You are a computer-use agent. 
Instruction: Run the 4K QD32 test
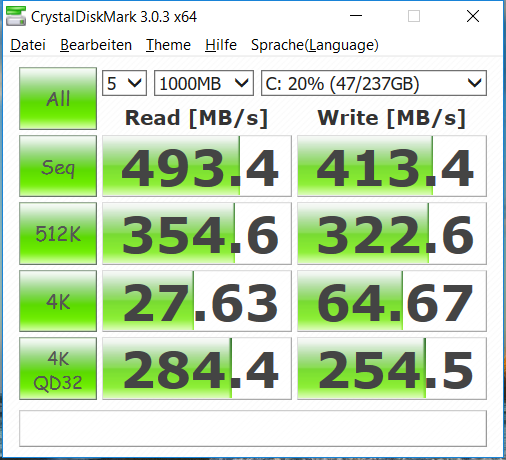click(x=58, y=368)
